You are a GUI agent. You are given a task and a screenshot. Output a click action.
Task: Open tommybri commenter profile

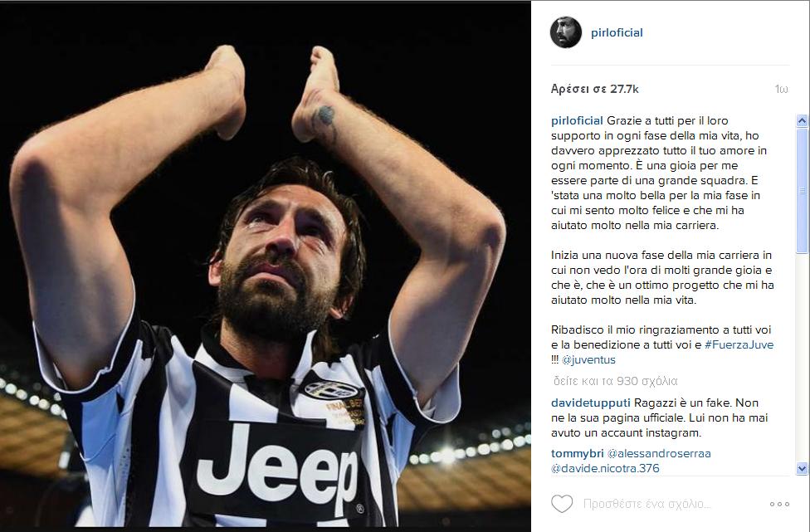click(578, 453)
